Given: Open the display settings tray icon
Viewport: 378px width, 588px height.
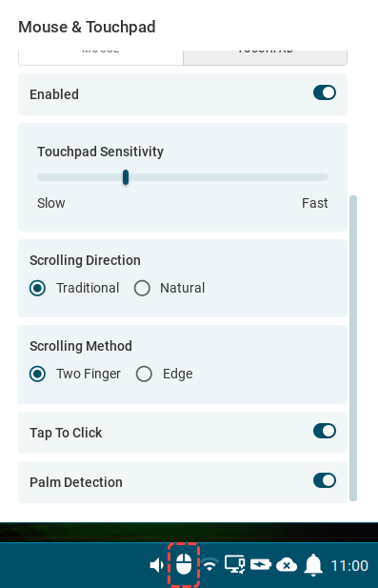Looking at the screenshot, I should [x=234, y=564].
